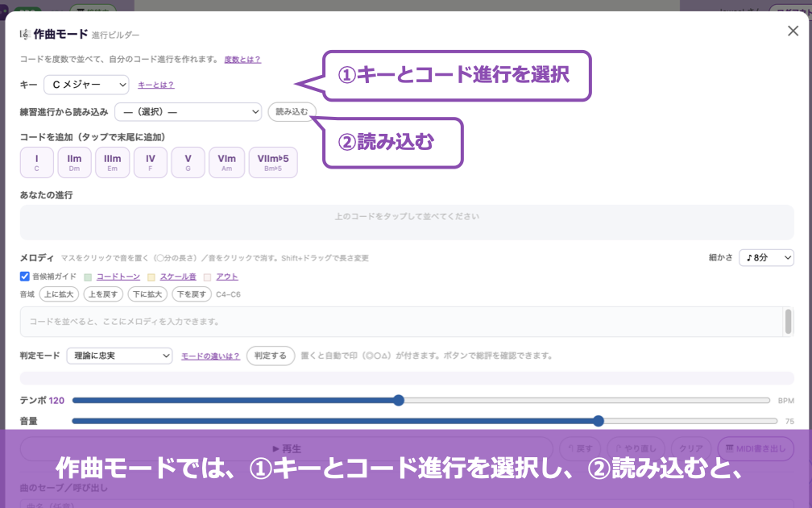Add the VIm (Am) chord
Screen dimensions: 812x508
pos(227,163)
